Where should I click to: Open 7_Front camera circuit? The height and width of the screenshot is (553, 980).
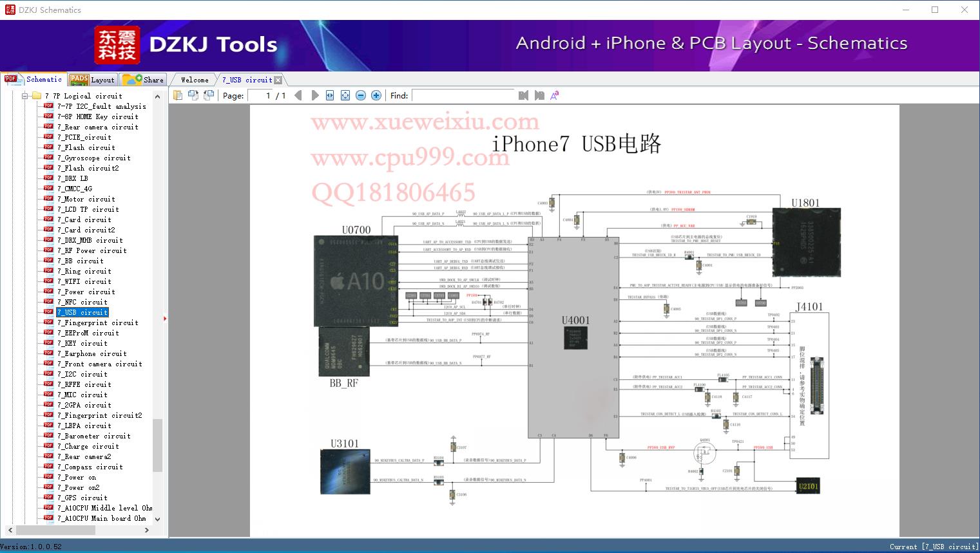100,364
